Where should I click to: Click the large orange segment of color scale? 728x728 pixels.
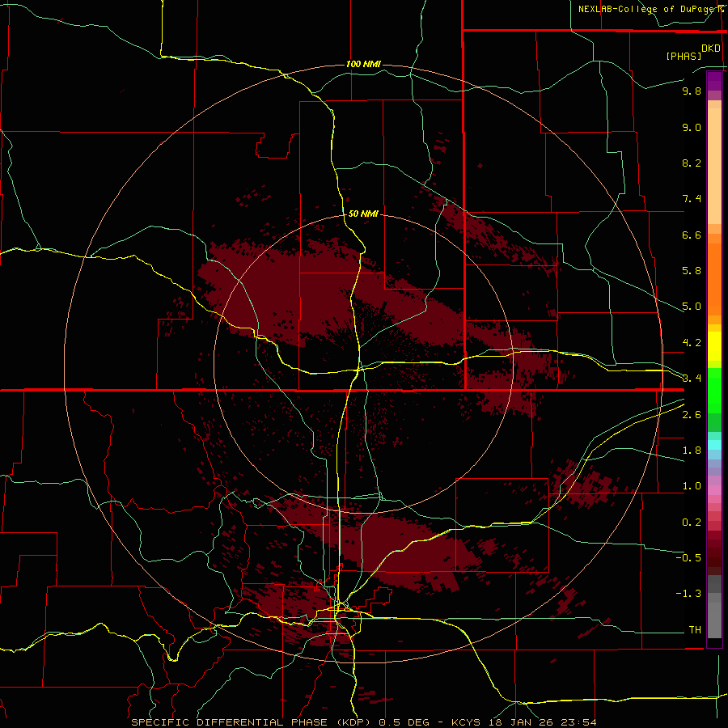click(714, 280)
